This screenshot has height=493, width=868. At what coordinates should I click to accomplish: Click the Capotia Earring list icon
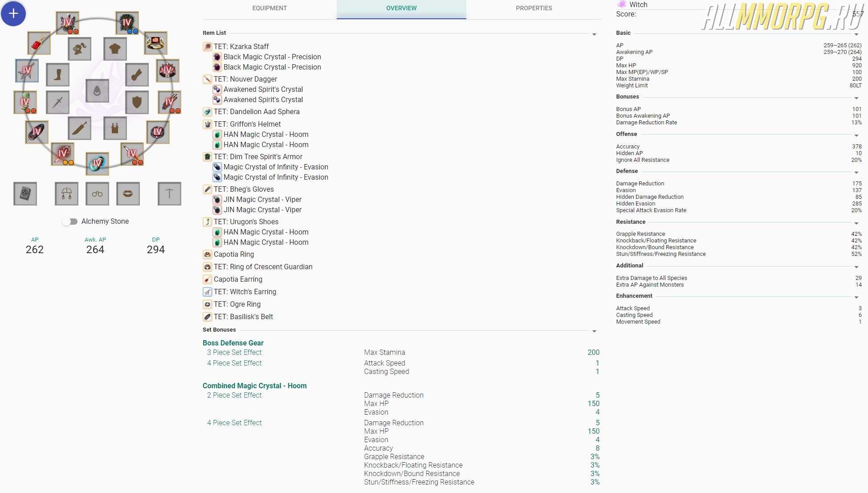tap(207, 279)
